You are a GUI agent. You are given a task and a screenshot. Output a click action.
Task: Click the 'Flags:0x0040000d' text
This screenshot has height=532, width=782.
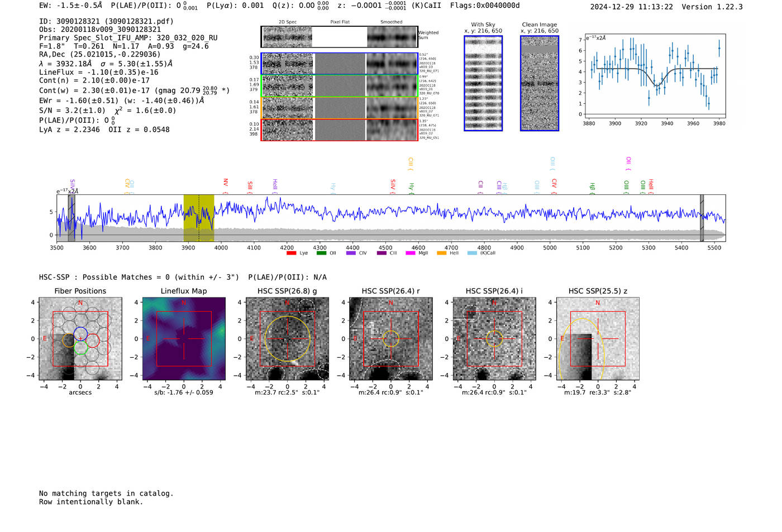[x=485, y=6]
